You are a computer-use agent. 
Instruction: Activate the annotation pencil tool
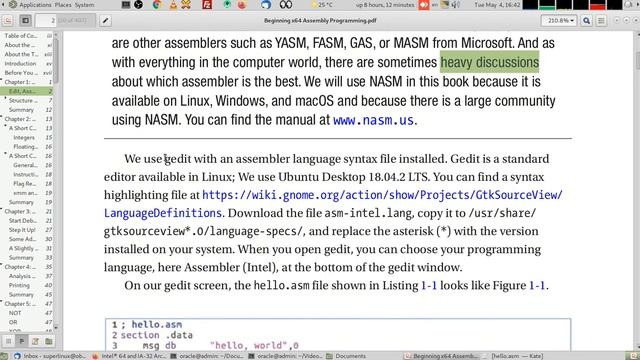point(105,20)
